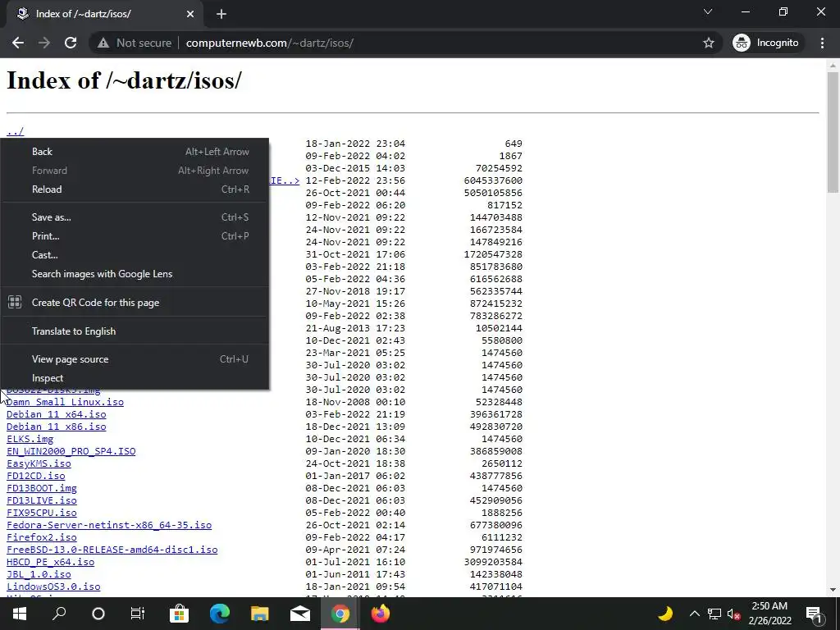Close the Index of /~dartz/isos/ tab
The width and height of the screenshot is (840, 630).
[x=190, y=14]
